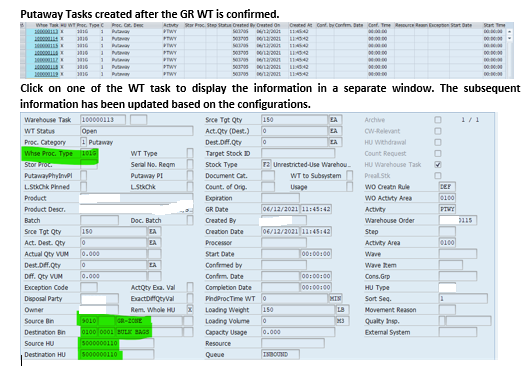Open warehouse task link 100000114

[46, 39]
